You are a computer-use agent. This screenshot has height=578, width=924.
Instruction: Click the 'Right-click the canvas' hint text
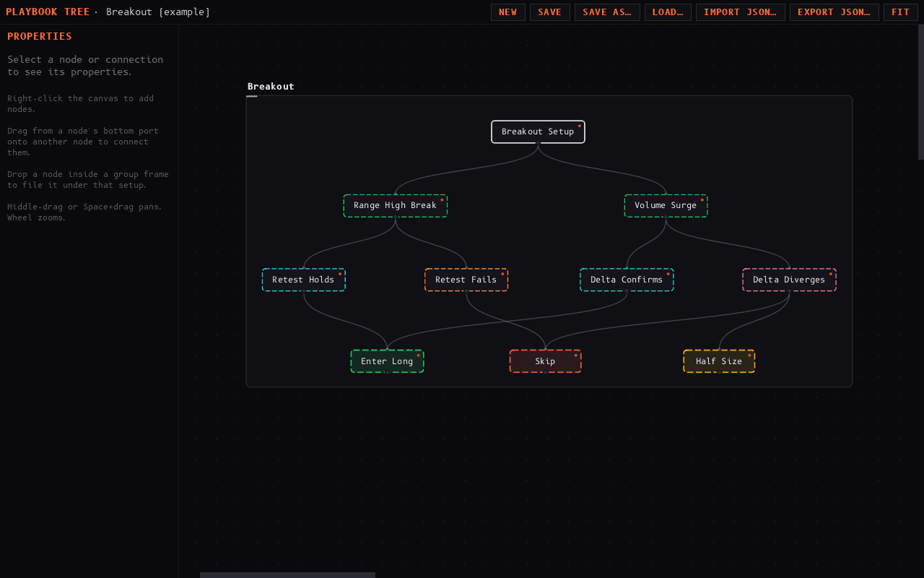80,103
